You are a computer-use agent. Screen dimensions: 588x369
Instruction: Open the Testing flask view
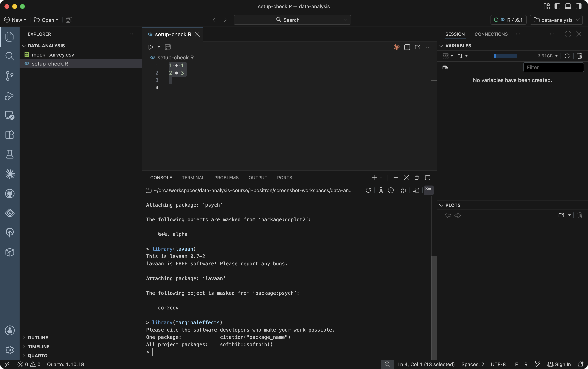click(x=10, y=154)
